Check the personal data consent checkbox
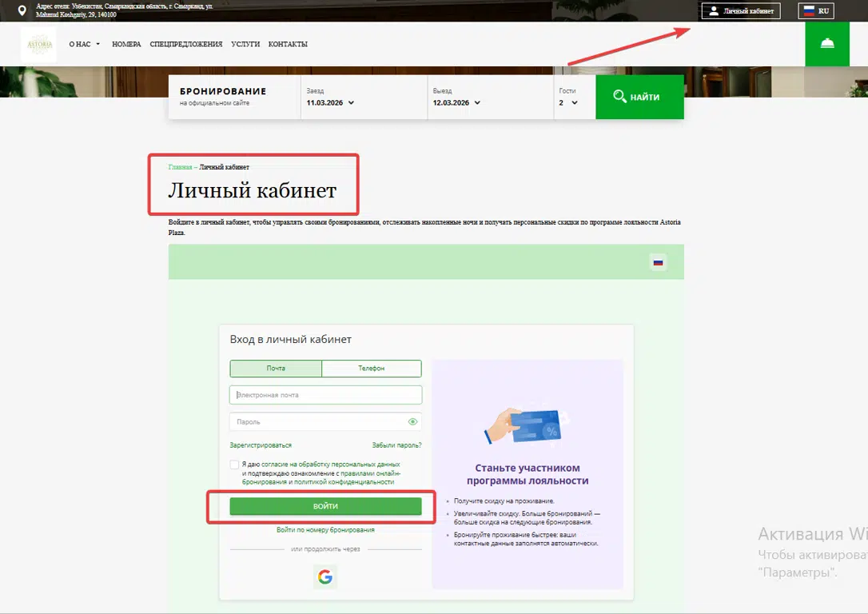This screenshot has width=868, height=614. pyautogui.click(x=234, y=464)
